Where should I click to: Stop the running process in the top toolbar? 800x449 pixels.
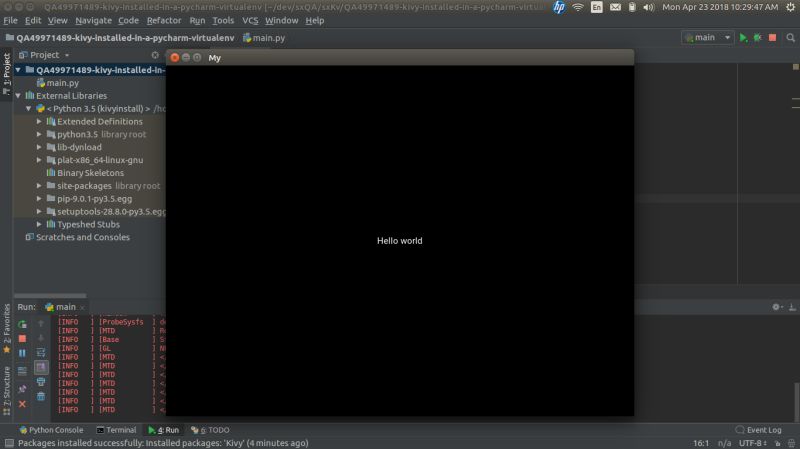coord(772,38)
